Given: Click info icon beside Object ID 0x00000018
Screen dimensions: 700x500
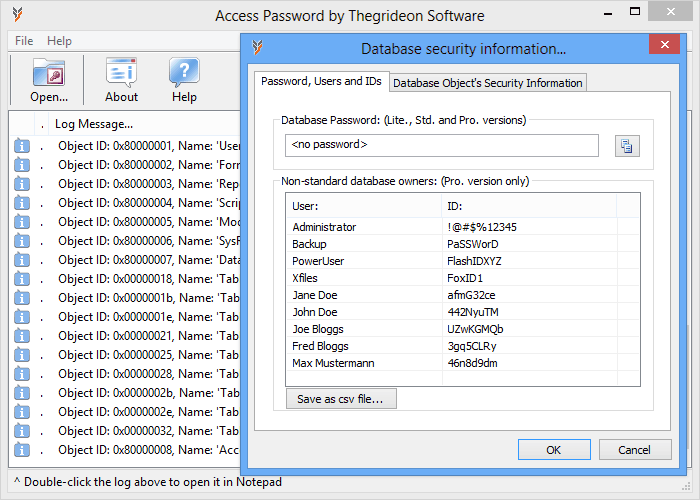Looking at the screenshot, I should (x=22, y=279).
